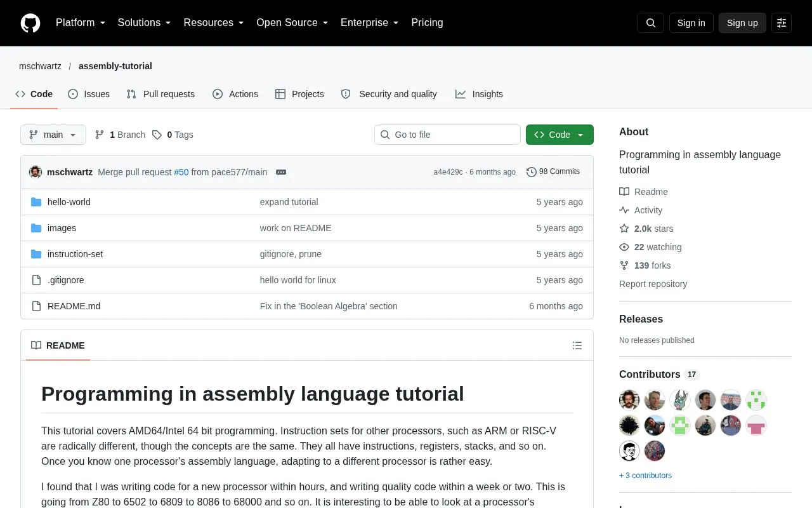Expand the Resources menu

point(214,23)
